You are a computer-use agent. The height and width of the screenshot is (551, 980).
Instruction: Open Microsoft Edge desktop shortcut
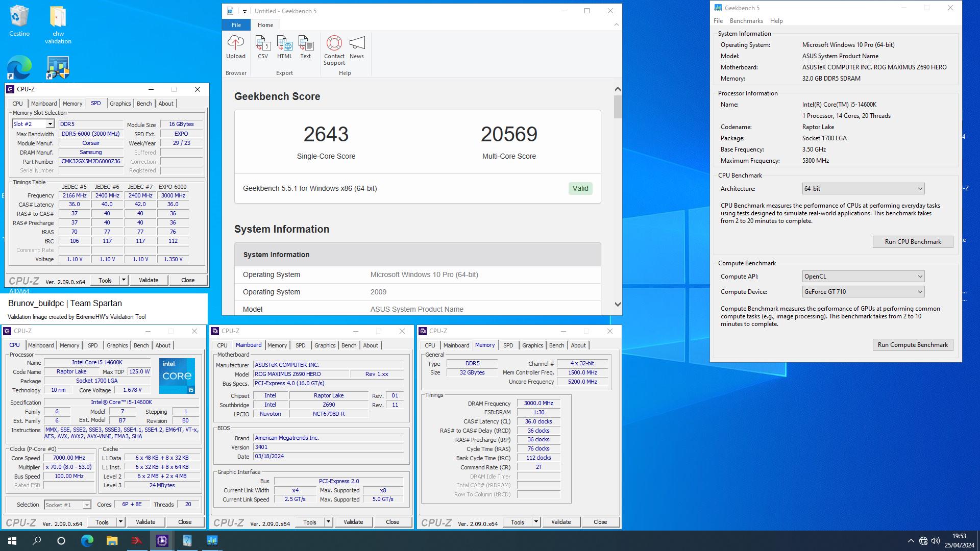[x=19, y=67]
